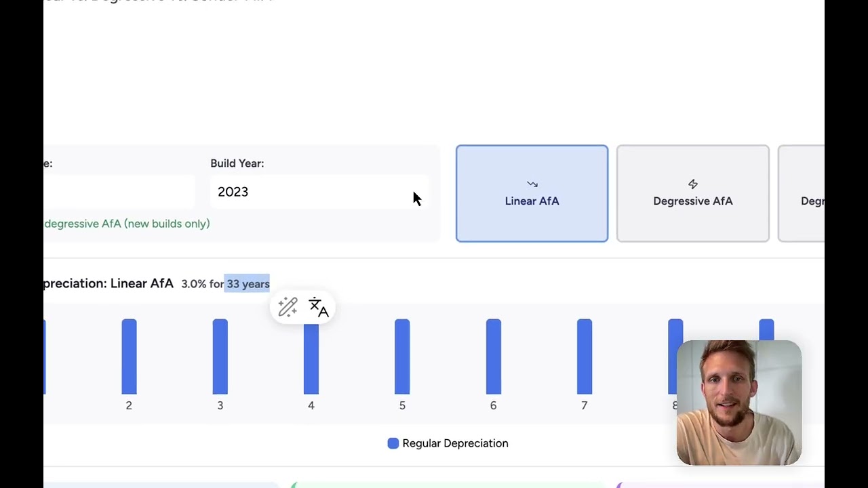868x488 pixels.
Task: Select the partially visible third Degressive option
Action: [802, 193]
